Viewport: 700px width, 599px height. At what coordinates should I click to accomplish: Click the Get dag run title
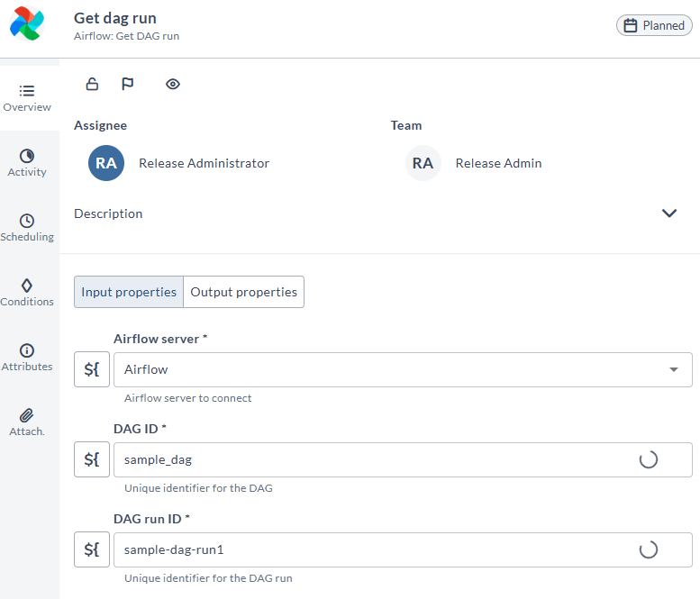[x=115, y=18]
